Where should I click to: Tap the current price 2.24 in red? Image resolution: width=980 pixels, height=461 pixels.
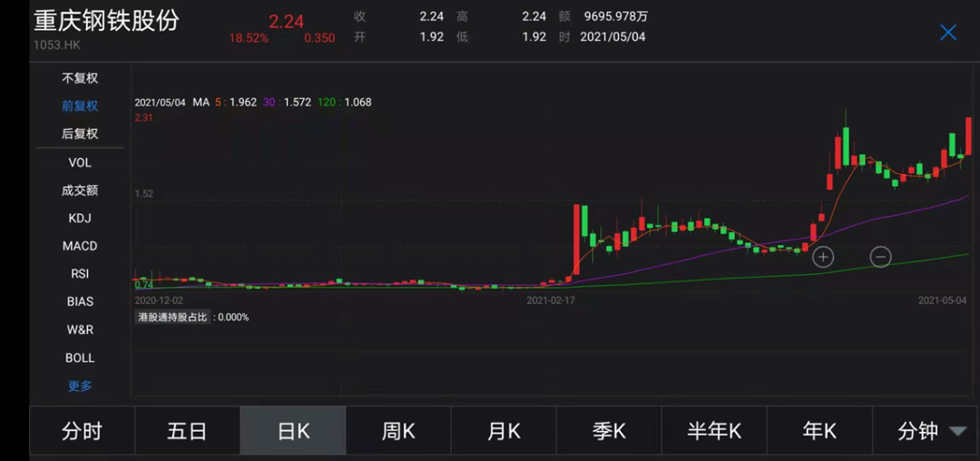click(x=286, y=22)
